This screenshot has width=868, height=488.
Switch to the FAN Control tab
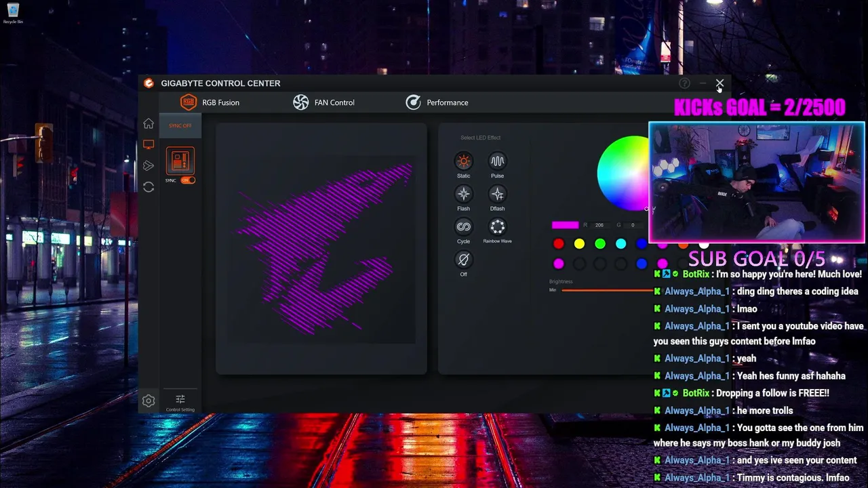click(x=323, y=102)
